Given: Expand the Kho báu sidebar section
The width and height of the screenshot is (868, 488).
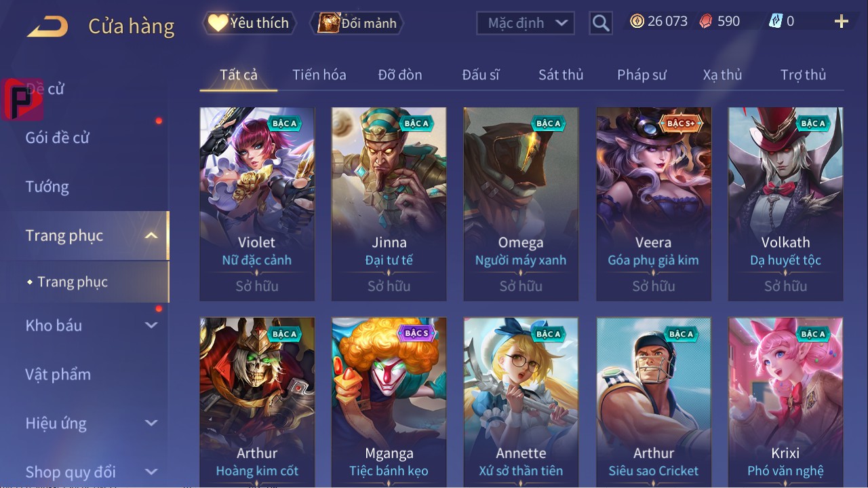Looking at the screenshot, I should click(x=151, y=325).
